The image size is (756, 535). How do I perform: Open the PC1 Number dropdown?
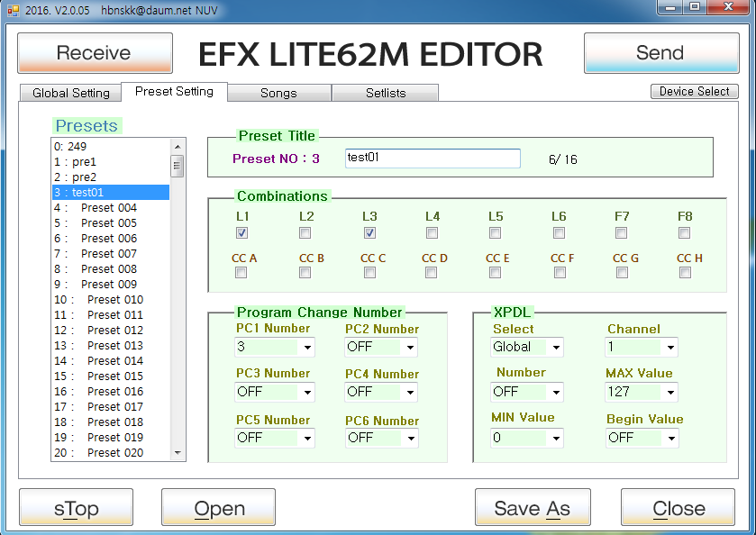pos(274,347)
